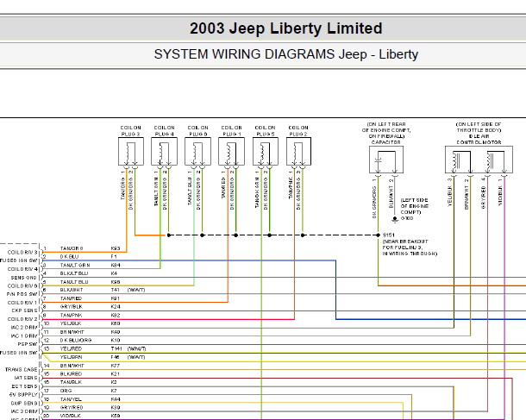The width and height of the screenshot is (526, 420).
Task: Click circuit code 'K40' on pin 11
Action: coord(116,332)
